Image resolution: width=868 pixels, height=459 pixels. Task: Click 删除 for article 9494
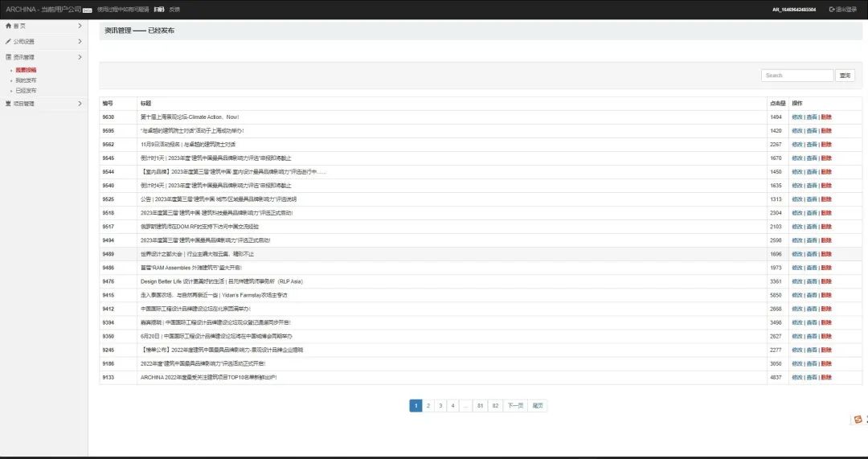826,240
